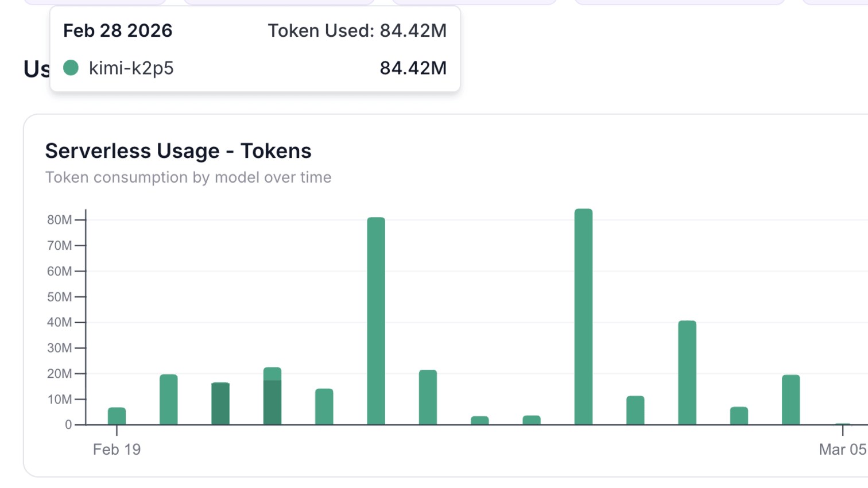Click the 0 baseline y-axis label
This screenshot has height=488, width=868.
pos(68,425)
